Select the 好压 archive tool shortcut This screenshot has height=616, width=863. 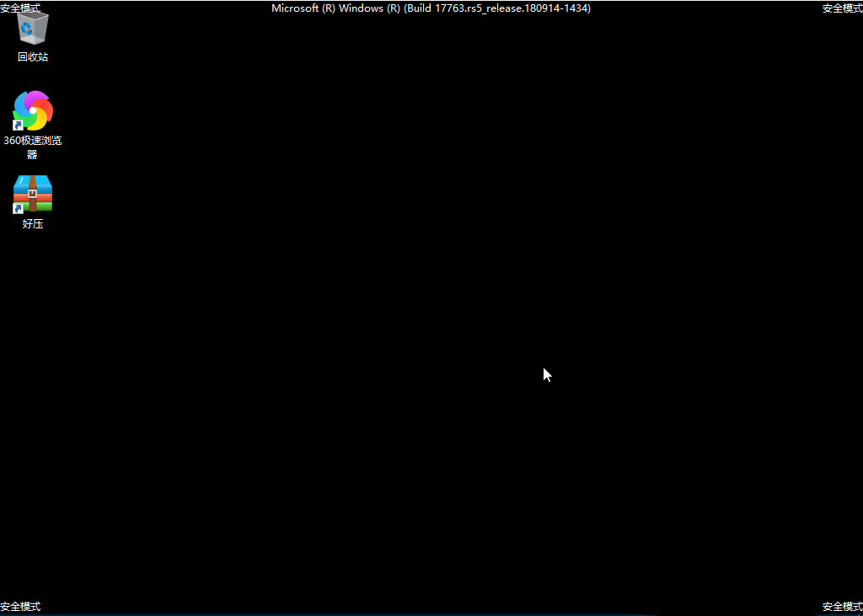[33, 202]
